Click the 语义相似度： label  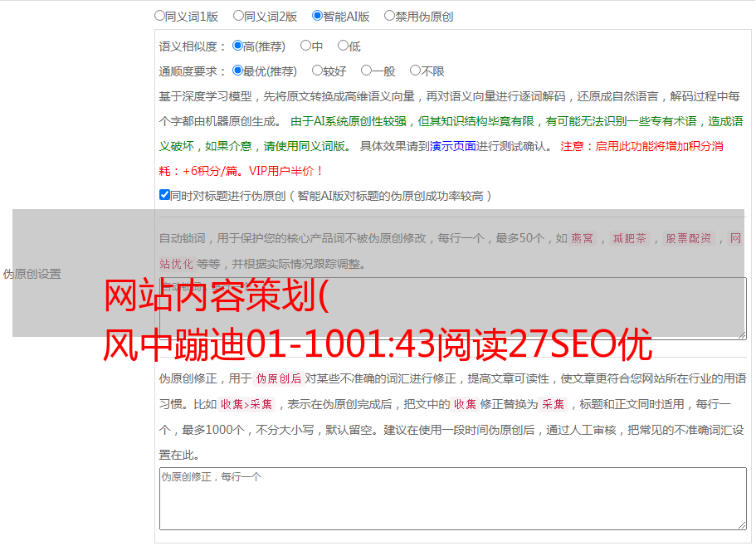point(193,46)
